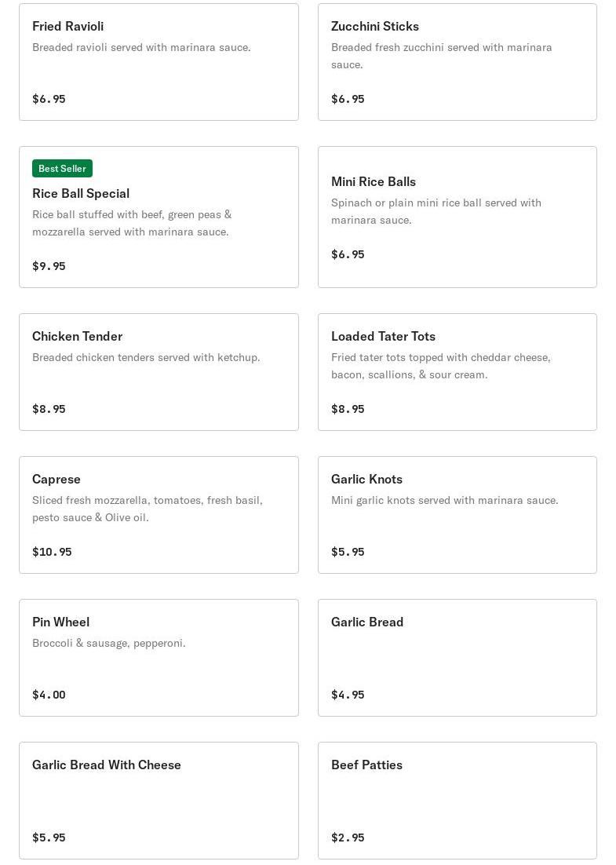Choose Garlic Bread With Cheese

point(159,801)
